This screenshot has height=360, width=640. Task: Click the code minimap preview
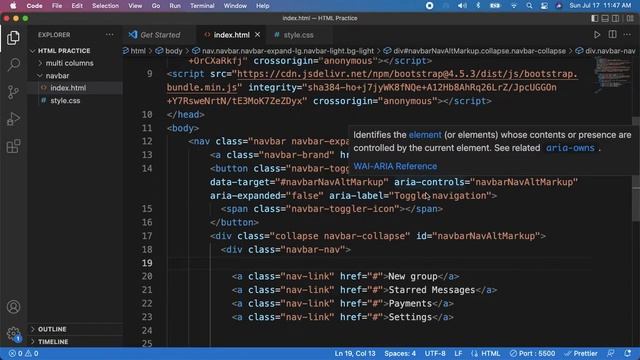[x=612, y=75]
